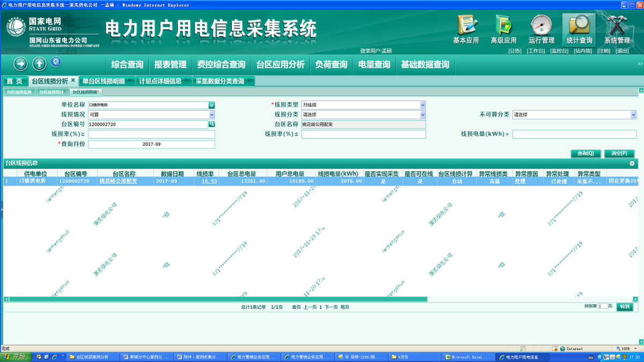Open the 综合查询 menu
644x362 pixels.
tap(128, 64)
